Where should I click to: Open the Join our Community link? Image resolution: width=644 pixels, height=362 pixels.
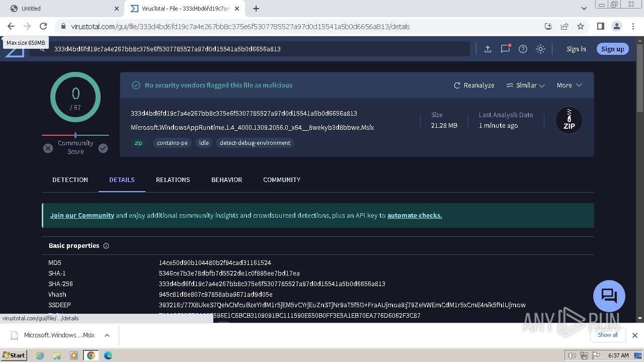click(x=82, y=215)
